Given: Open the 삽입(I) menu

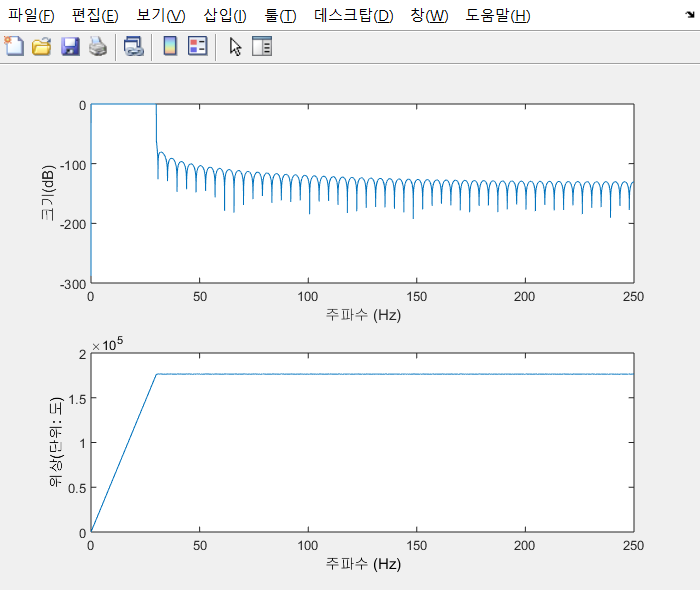Looking at the screenshot, I should point(225,16).
